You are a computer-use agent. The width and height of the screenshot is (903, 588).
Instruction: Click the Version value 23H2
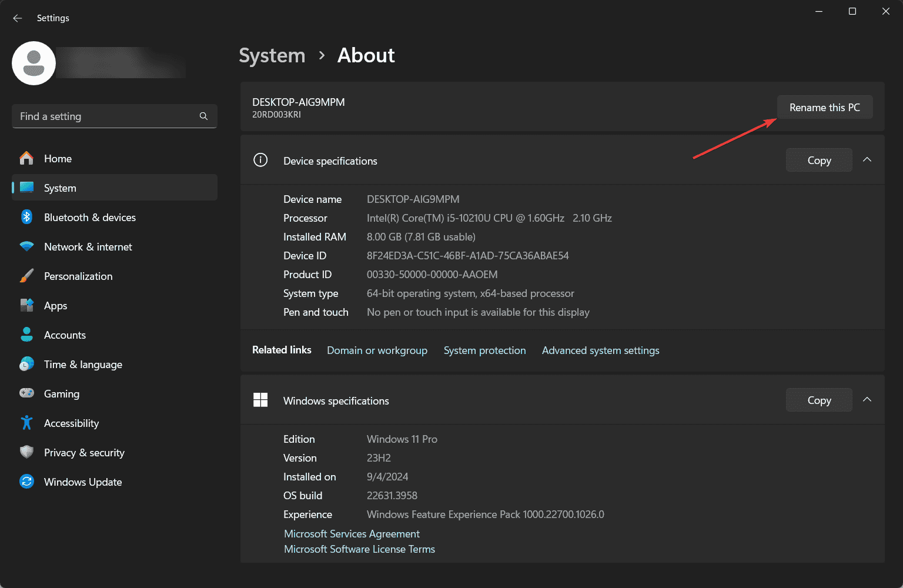click(x=379, y=458)
